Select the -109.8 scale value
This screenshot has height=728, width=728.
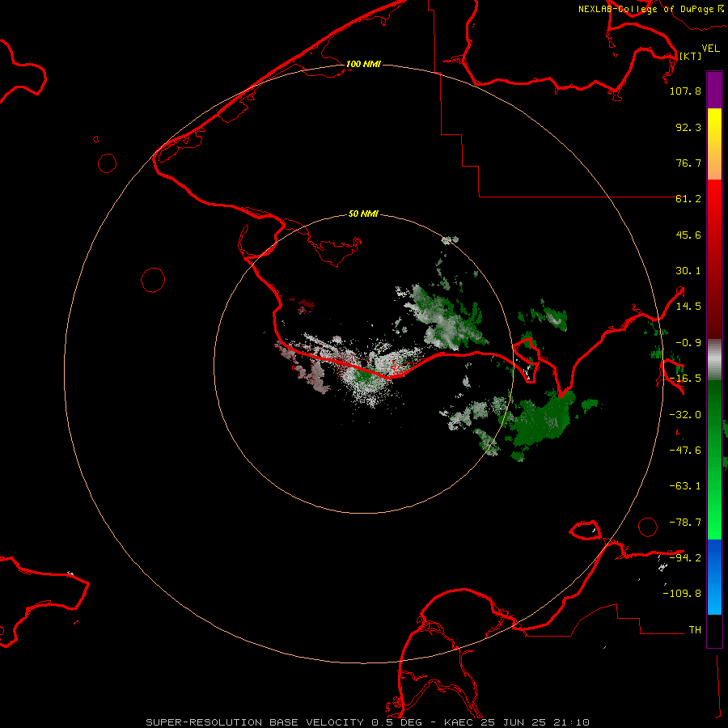tap(682, 594)
